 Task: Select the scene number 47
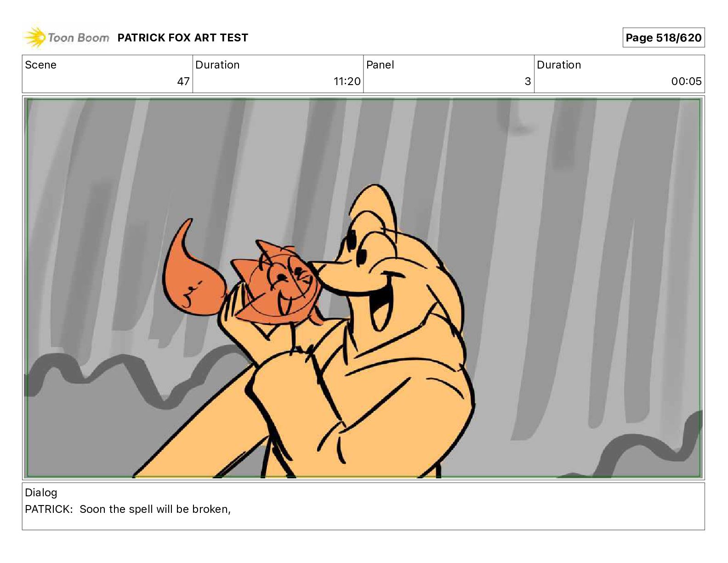click(183, 81)
